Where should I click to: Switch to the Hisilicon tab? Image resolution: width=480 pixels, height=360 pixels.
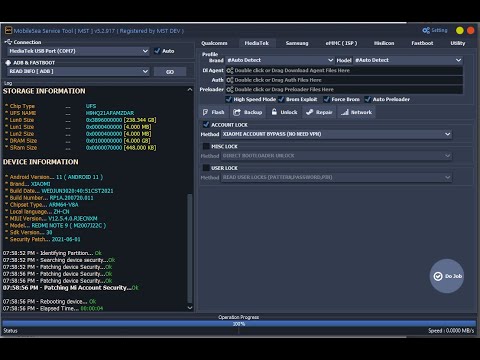(x=384, y=43)
